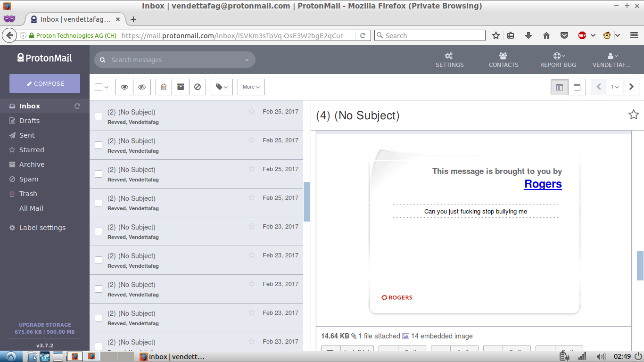Open the desktop start menu icon

11,356
